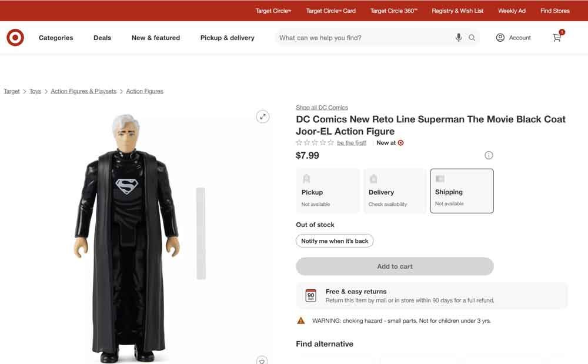Select the Delivery fulfillment option
588x364 pixels.
pos(395,191)
